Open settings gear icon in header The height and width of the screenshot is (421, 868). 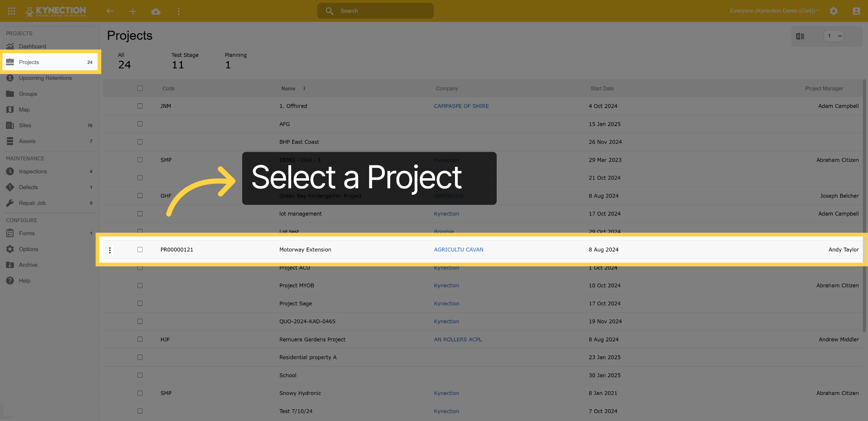point(834,11)
